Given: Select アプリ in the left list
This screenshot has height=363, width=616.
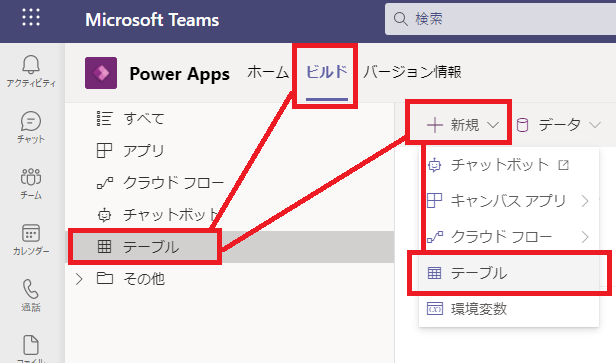Looking at the screenshot, I should point(230,151).
